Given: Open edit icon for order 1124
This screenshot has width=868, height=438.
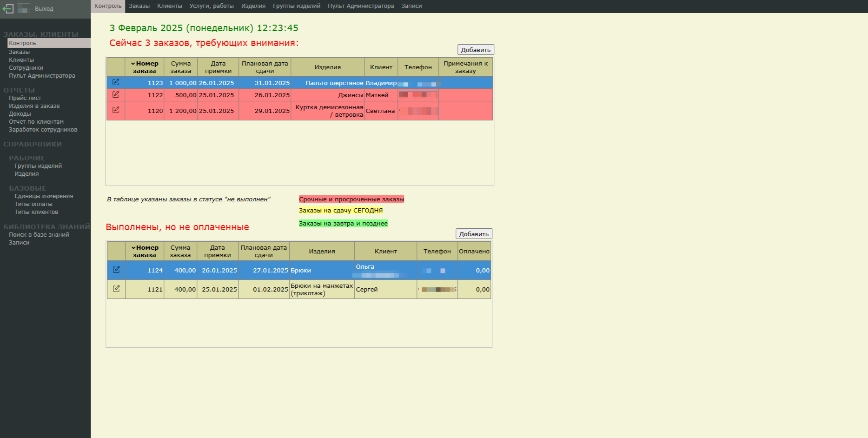Looking at the screenshot, I should [116, 270].
